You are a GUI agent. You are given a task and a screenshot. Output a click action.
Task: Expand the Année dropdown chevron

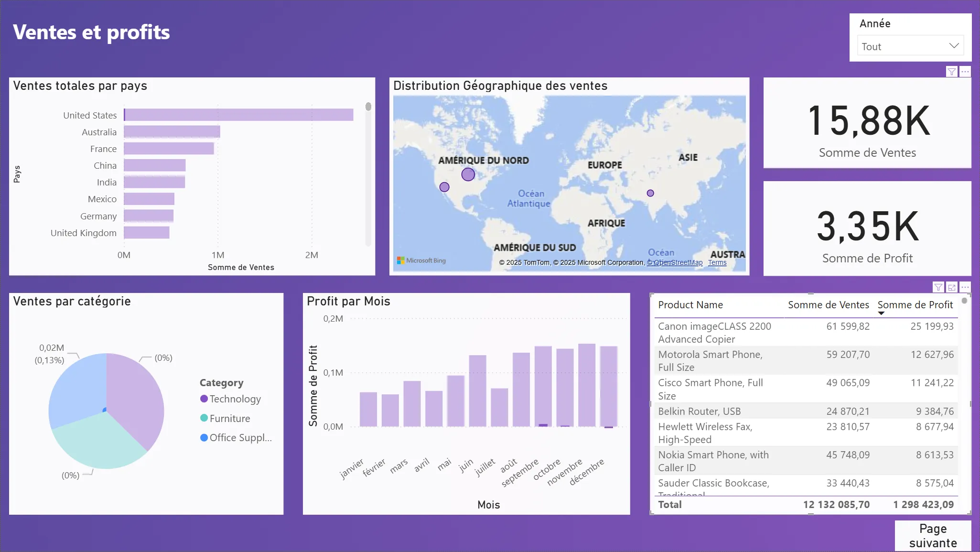[x=954, y=46]
